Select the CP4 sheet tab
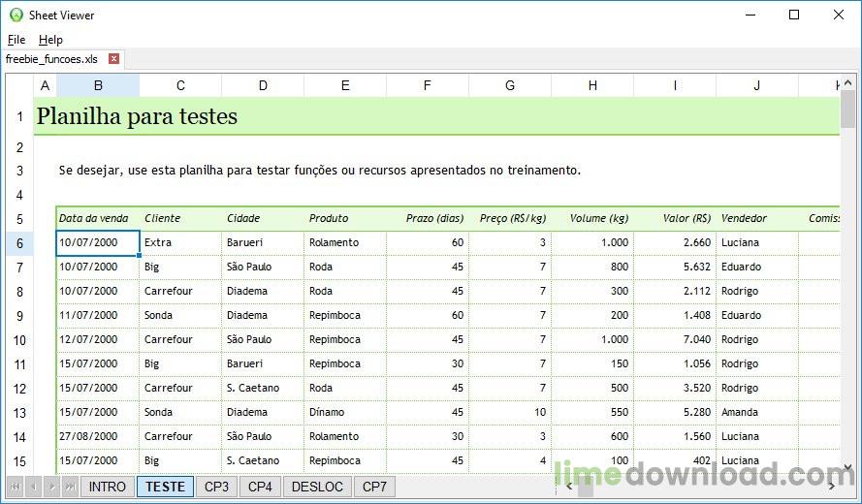 (260, 487)
